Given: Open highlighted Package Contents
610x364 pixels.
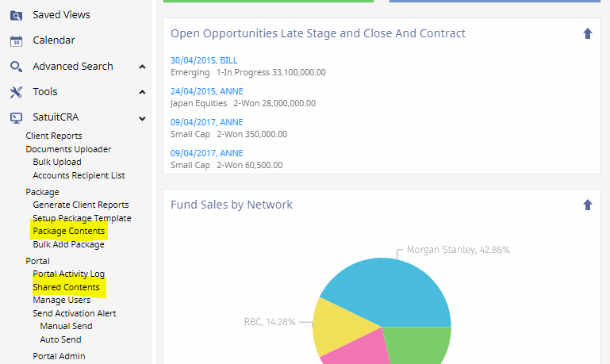Looking at the screenshot, I should (69, 231).
